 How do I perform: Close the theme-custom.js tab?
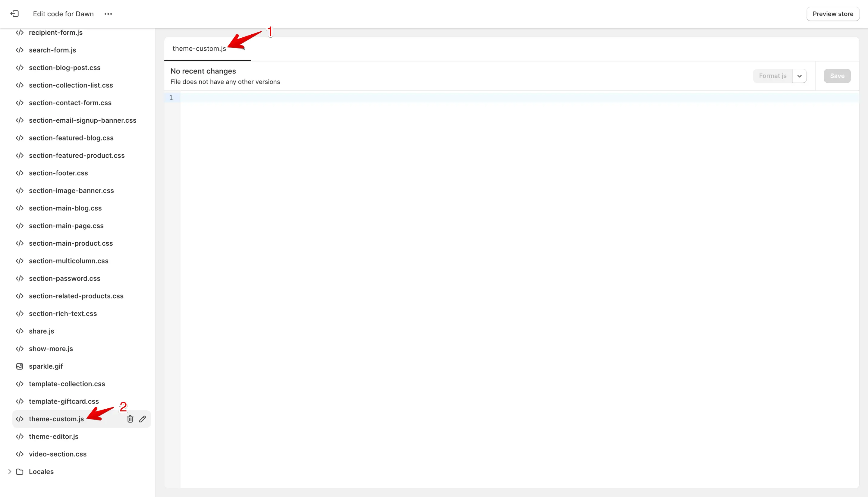pos(244,49)
